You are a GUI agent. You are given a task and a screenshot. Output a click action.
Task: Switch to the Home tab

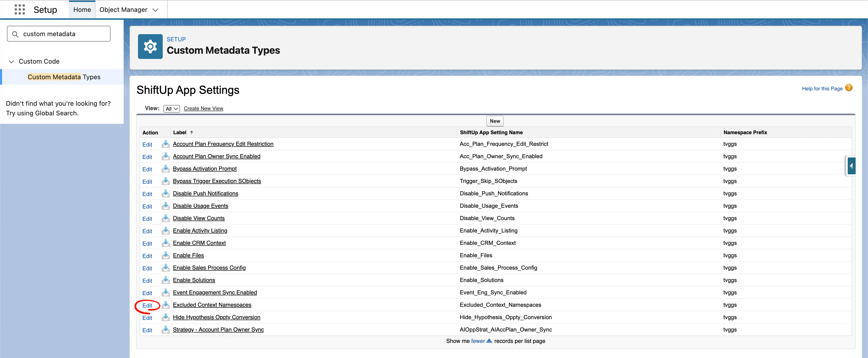pos(82,10)
